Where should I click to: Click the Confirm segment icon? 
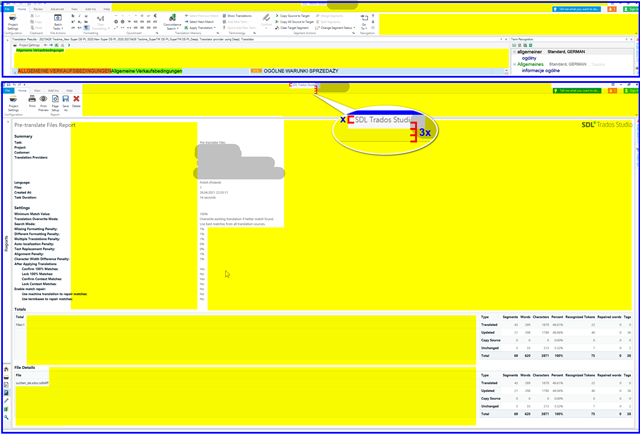click(x=266, y=20)
